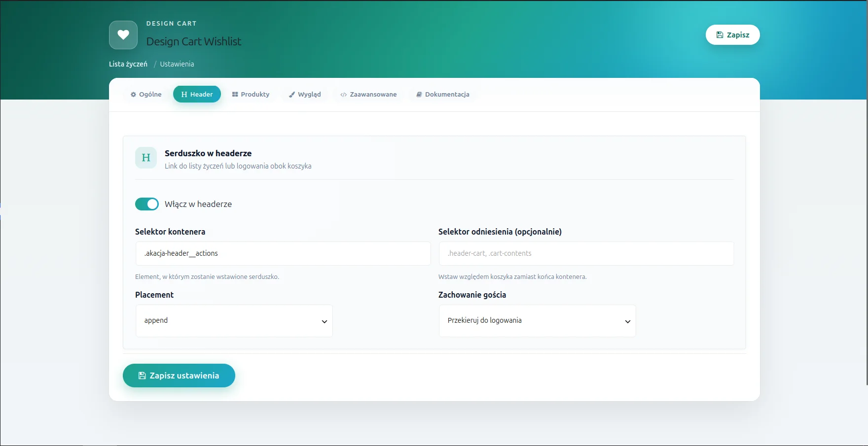
Task: Focus the Selektor kontenera input field
Action: click(x=283, y=253)
